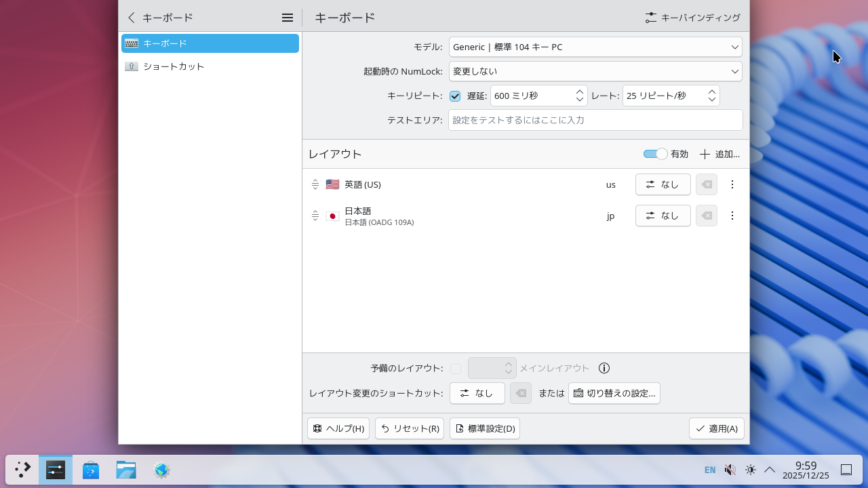Viewport: 868px width, 488px height.
Task: Open キーバインディング in the top right corner
Action: [x=692, y=18]
